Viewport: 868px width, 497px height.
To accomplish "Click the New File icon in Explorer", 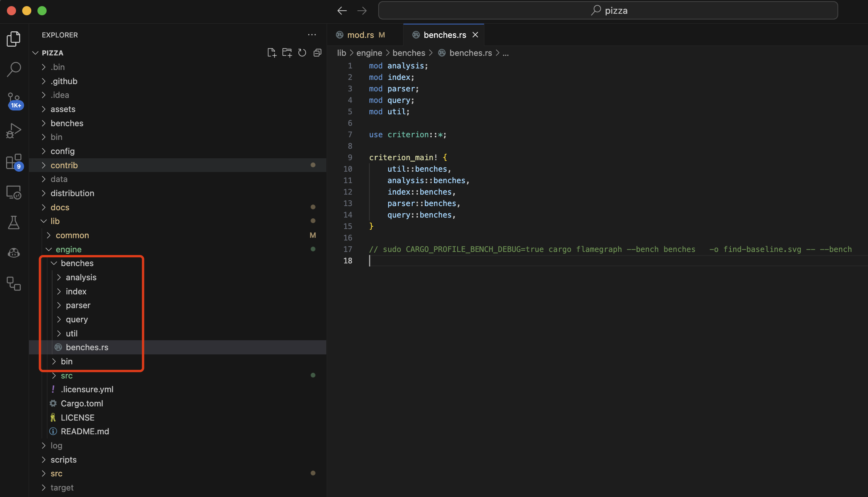I will pyautogui.click(x=272, y=53).
